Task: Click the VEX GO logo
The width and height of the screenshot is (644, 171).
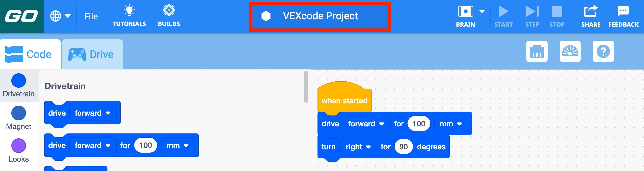Action: click(22, 16)
